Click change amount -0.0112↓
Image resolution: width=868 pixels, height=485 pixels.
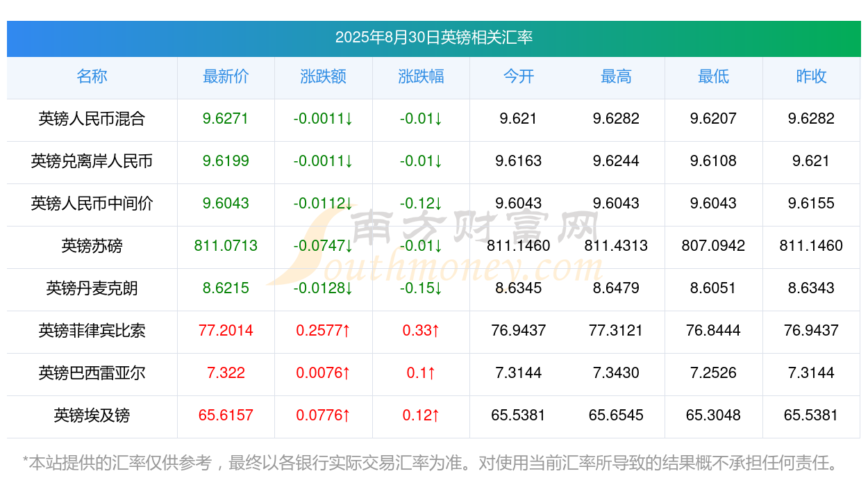[x=324, y=204]
